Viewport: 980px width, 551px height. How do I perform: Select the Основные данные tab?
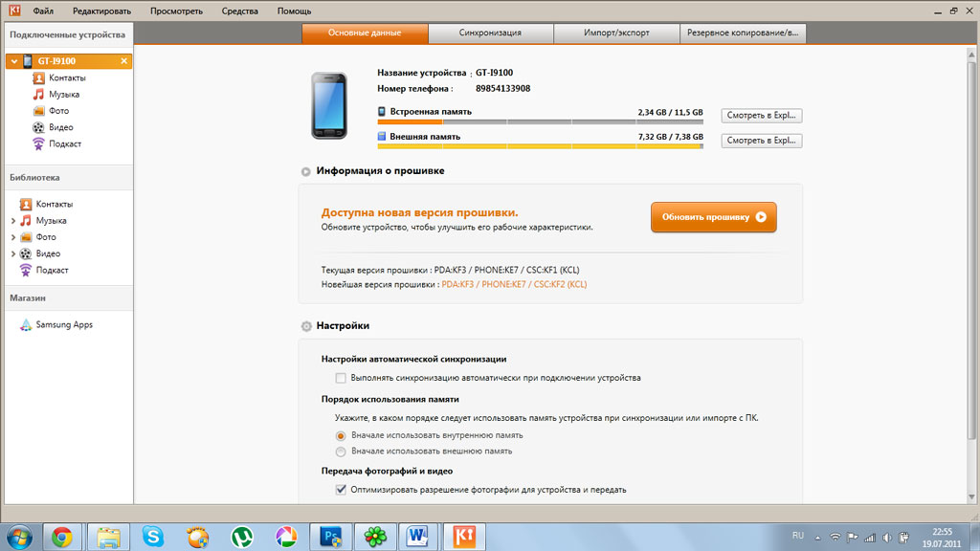[x=365, y=33]
